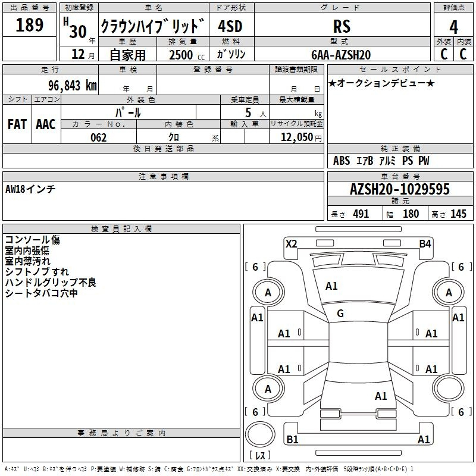Select the X2 damage mark on diagram

[x=291, y=243]
